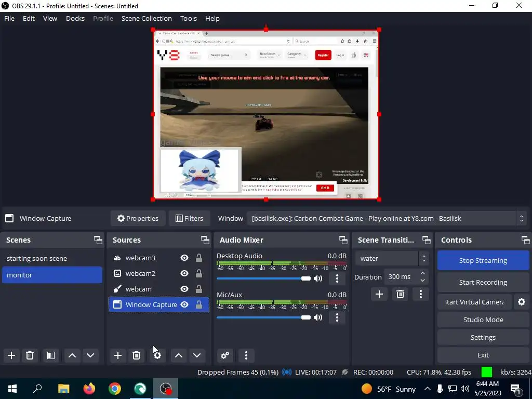Select the starting soon scene

[x=52, y=258]
